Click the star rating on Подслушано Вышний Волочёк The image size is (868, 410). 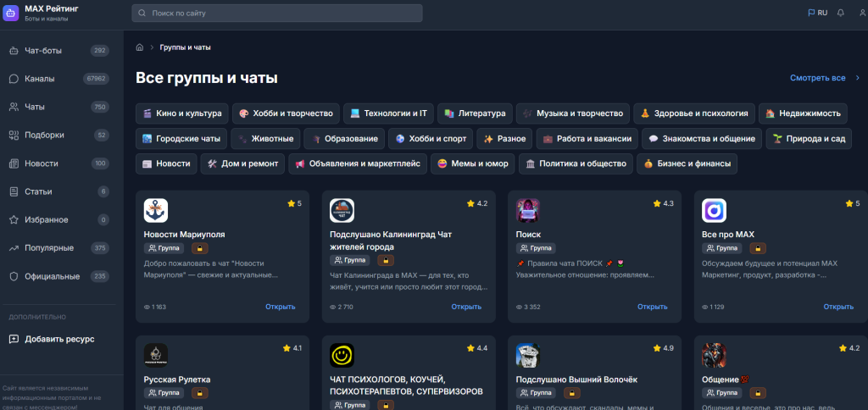point(663,348)
